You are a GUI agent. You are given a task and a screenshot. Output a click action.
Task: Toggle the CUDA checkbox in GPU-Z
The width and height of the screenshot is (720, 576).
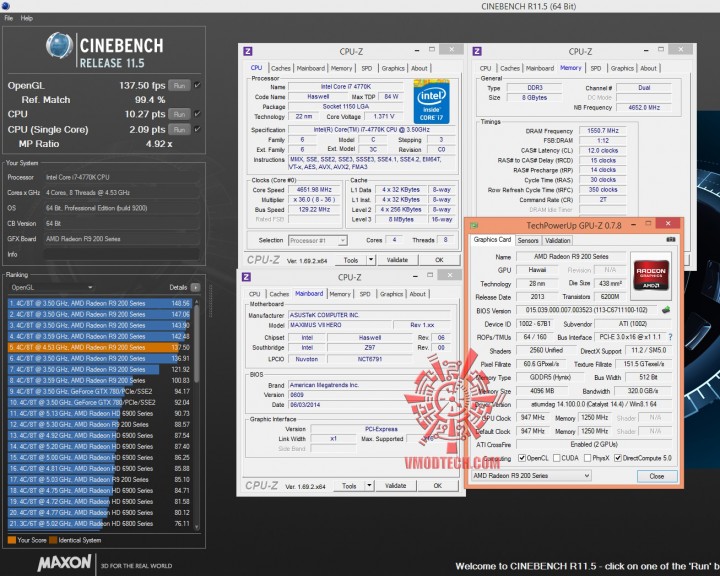557,458
